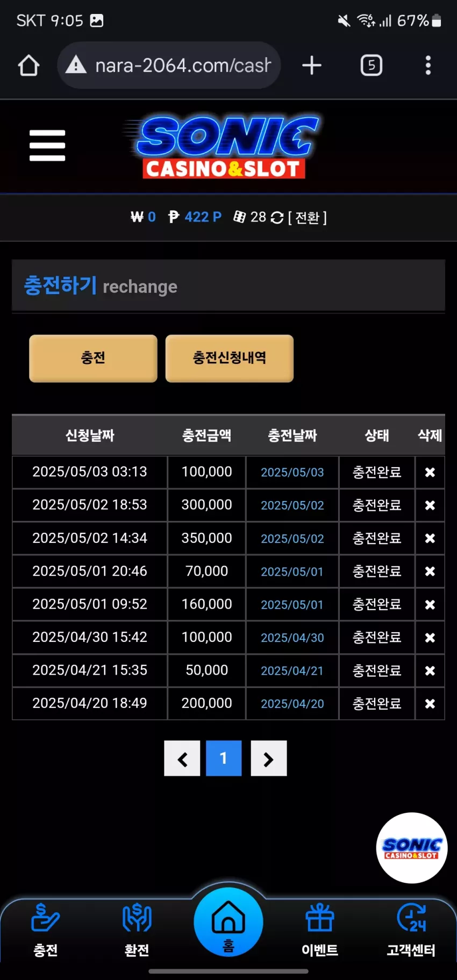The height and width of the screenshot is (980, 457).
Task: Go to next page with right chevron
Action: coord(269,759)
